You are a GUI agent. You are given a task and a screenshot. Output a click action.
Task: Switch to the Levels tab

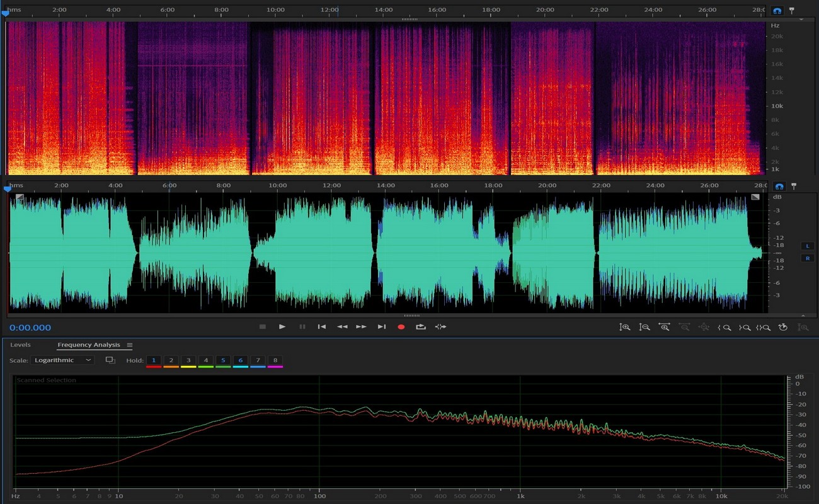[x=20, y=345]
